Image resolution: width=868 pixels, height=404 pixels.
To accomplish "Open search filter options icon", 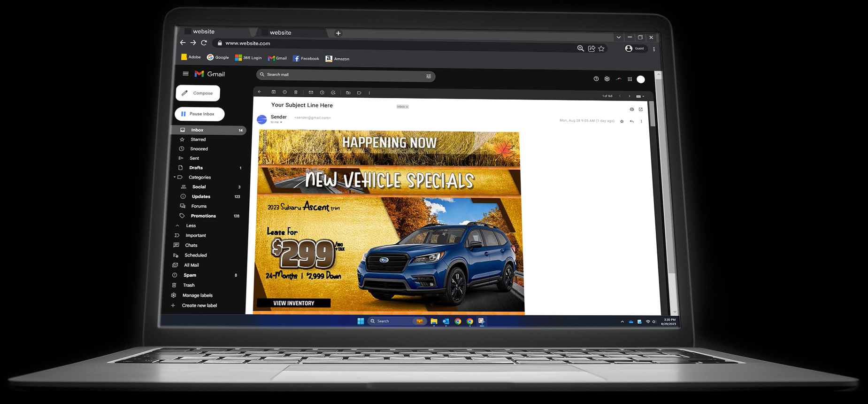I will [x=429, y=76].
